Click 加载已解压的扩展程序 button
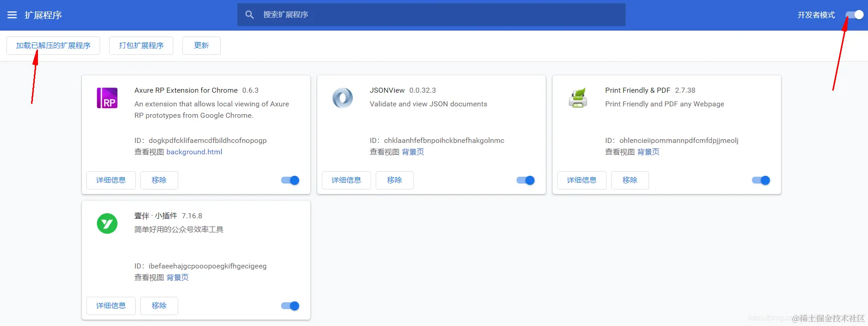 (53, 46)
